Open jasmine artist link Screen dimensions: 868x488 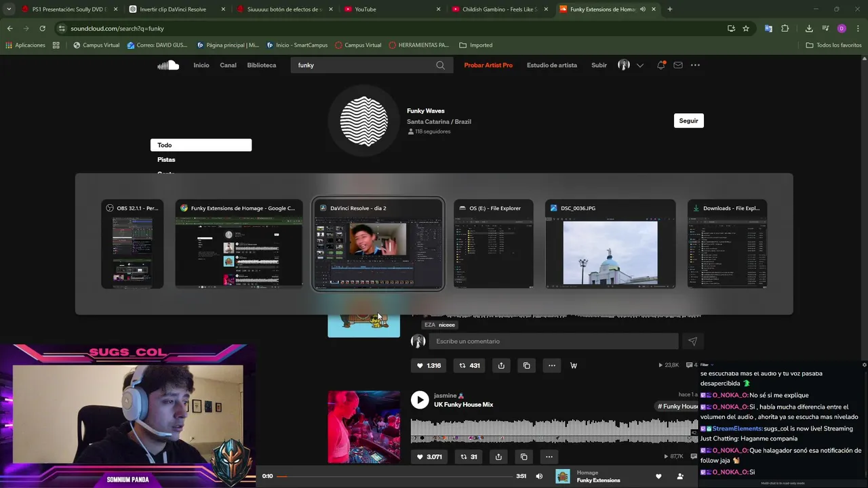click(446, 395)
